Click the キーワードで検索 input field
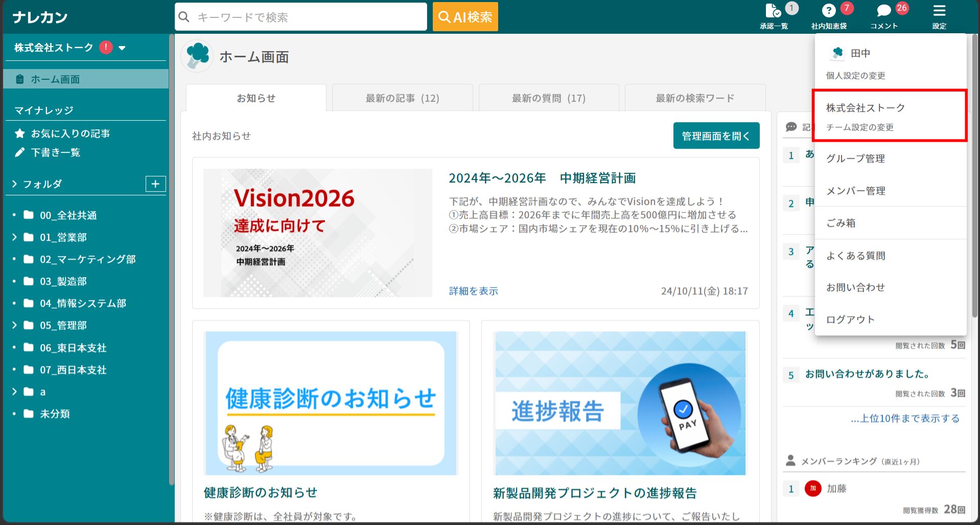 [x=301, y=17]
